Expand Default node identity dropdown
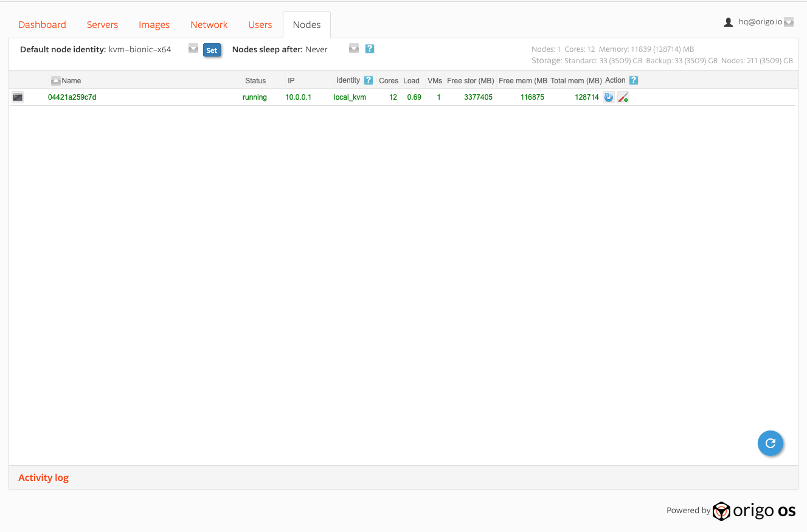This screenshot has height=532, width=807. 193,49
